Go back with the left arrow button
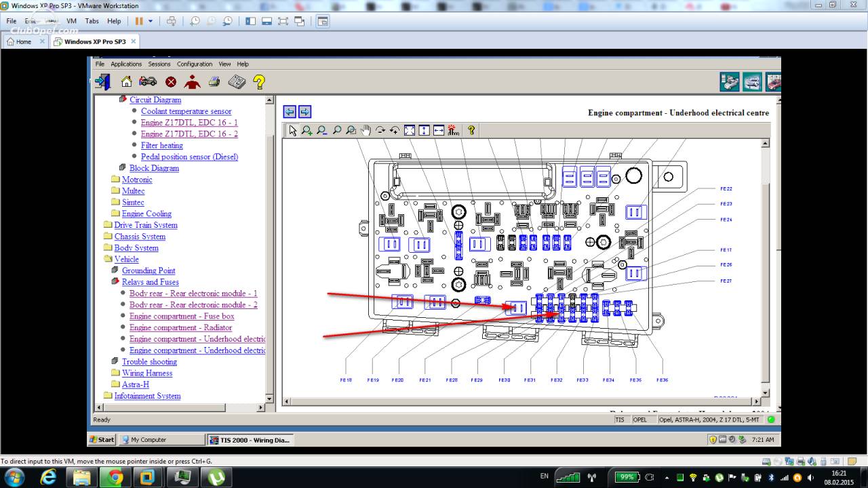Screen dimensions: 868x488 (x=290, y=112)
